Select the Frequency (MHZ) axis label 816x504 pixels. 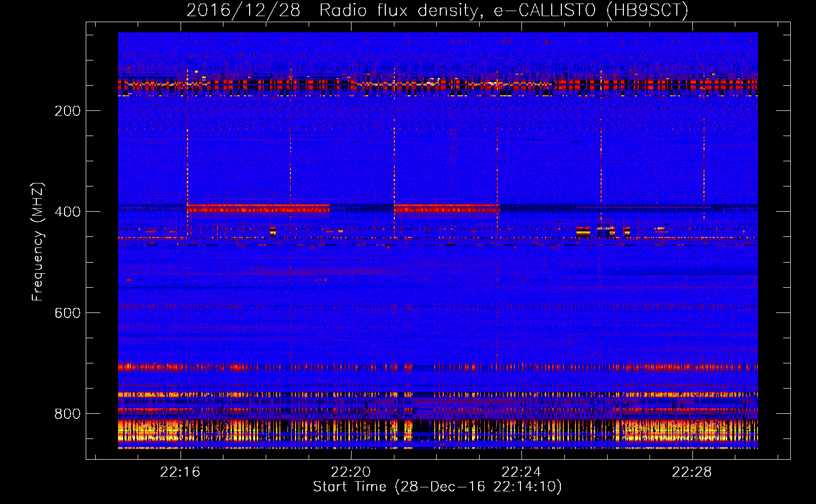38,242
